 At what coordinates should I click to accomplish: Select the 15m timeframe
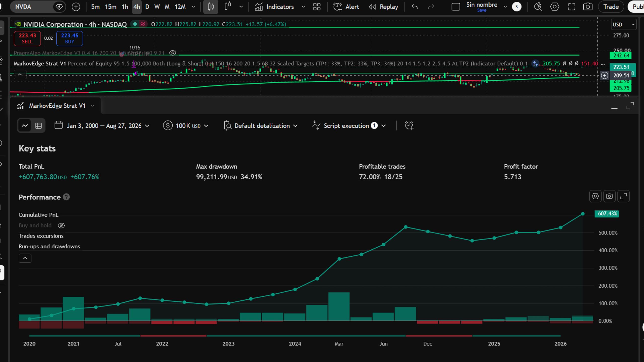(111, 7)
